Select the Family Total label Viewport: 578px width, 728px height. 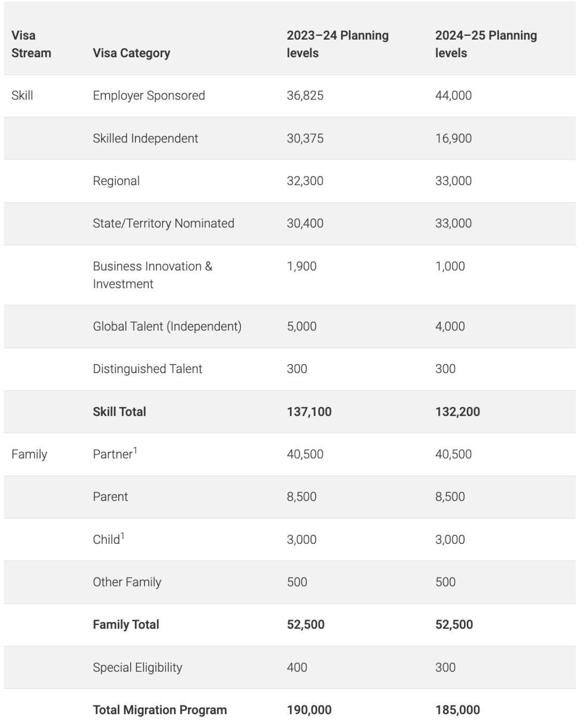tap(126, 625)
